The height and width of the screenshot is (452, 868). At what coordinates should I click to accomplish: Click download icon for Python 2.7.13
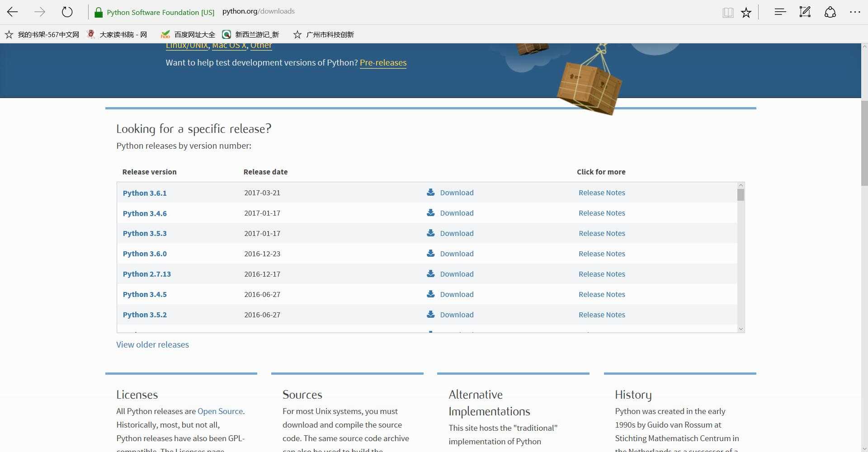pyautogui.click(x=430, y=273)
